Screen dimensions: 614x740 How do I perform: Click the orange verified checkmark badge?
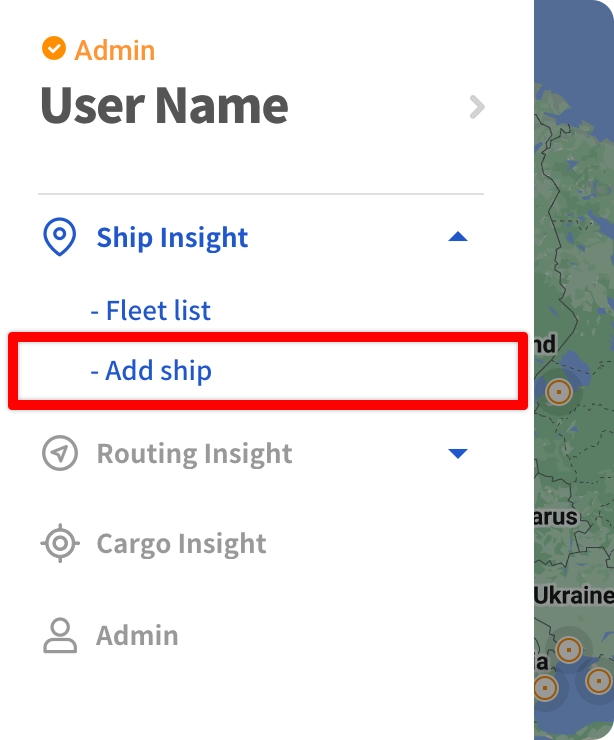[54, 48]
